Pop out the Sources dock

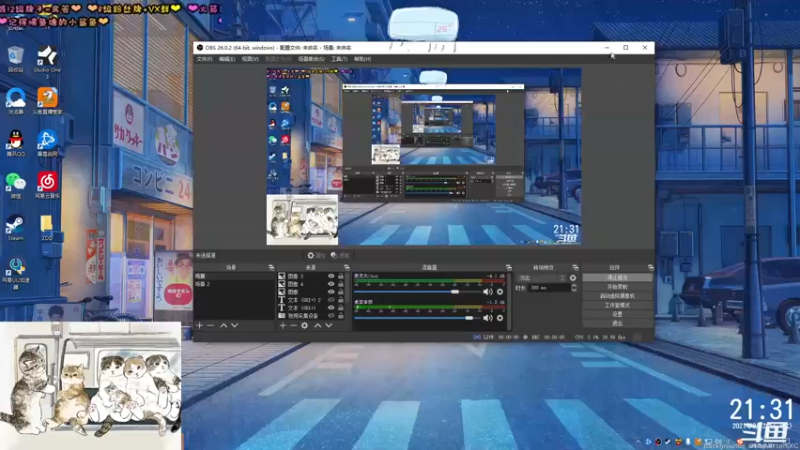tap(346, 267)
